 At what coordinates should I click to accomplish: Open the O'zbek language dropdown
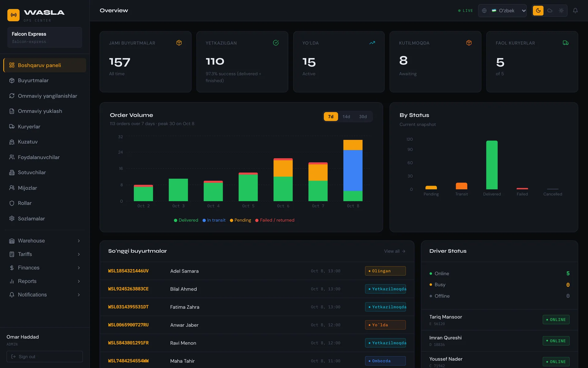point(502,11)
